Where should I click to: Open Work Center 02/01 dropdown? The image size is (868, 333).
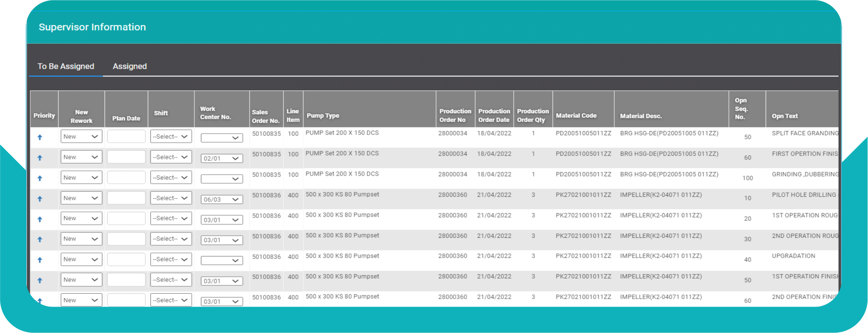(222, 158)
